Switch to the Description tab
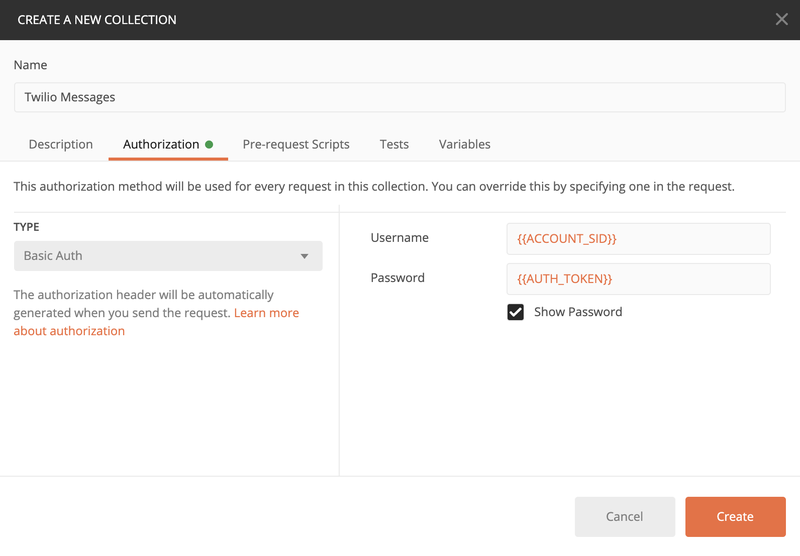Screen dimensions: 800x556 click(61, 144)
